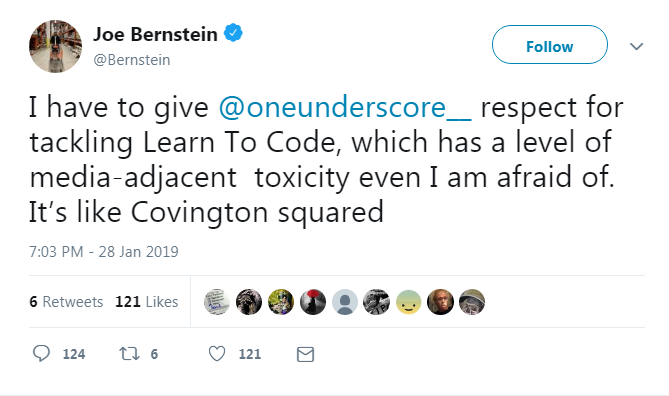This screenshot has width=669, height=396.
Task: Click the yellow smiley face avatar
Action: tap(409, 302)
